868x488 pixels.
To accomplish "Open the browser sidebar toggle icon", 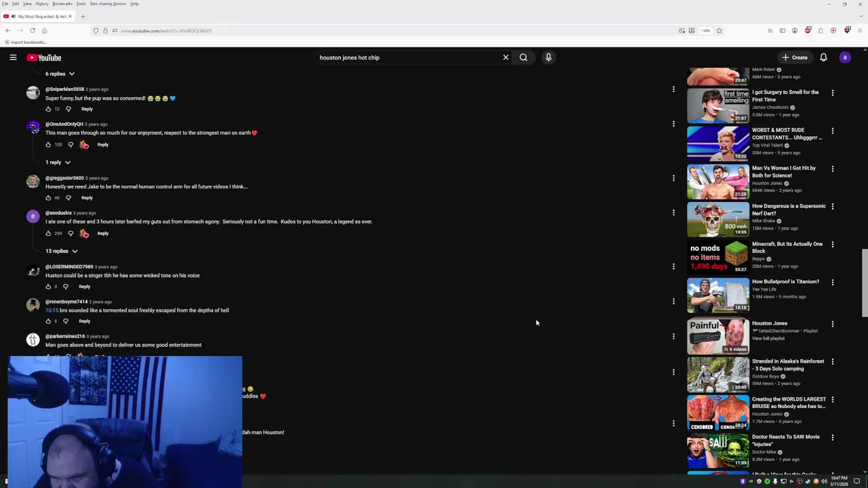I will click(783, 30).
